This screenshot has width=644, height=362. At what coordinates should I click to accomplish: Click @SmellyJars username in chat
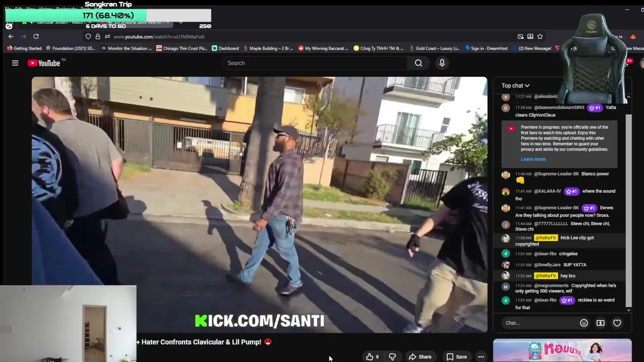(547, 264)
